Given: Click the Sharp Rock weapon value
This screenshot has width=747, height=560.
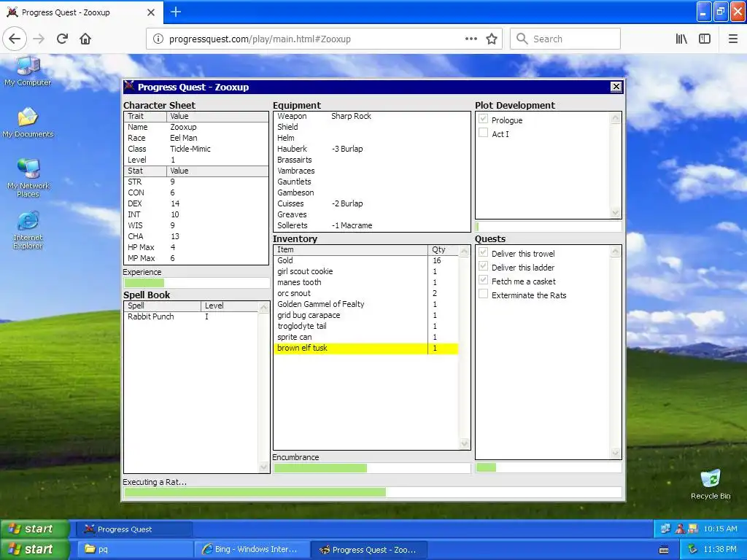Looking at the screenshot, I should pos(351,116).
